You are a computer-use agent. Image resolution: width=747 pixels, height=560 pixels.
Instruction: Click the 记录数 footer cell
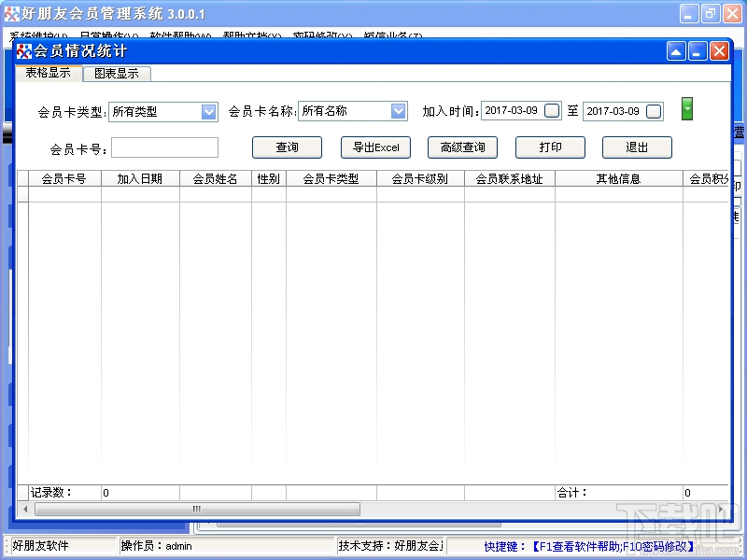64,493
